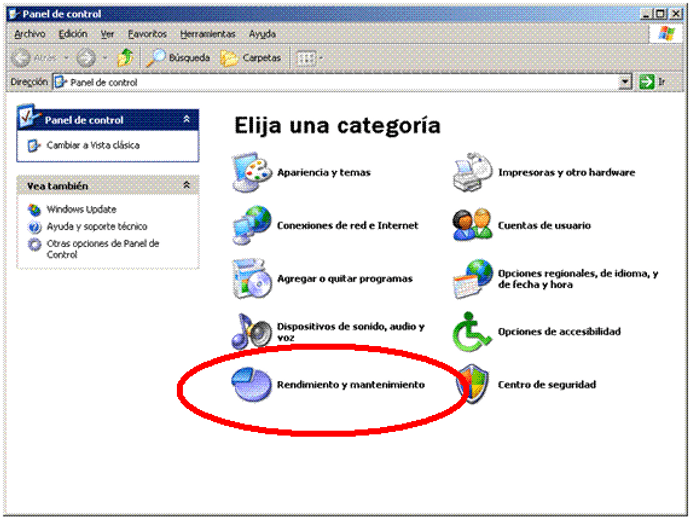Click Impresoras y otro hardware label
This screenshot has width=690, height=518.
[x=567, y=172]
